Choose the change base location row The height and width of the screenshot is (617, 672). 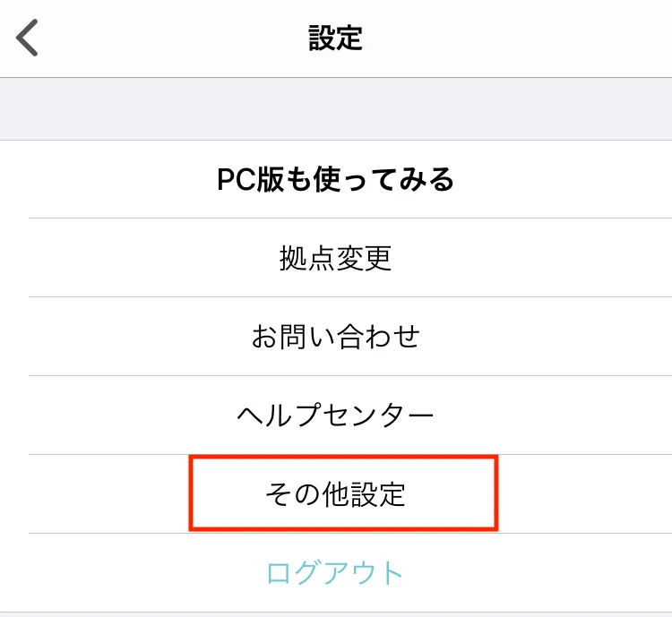click(336, 259)
